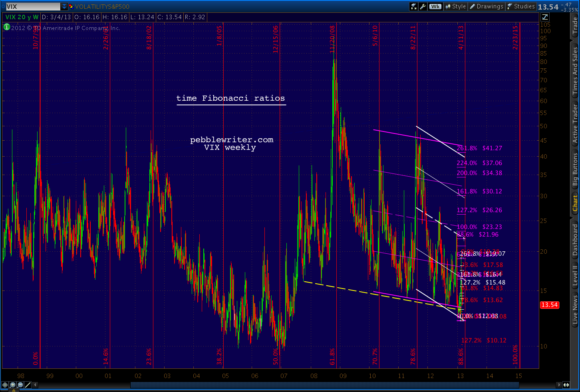Click the VIX 20 y W timeframe label
This screenshot has height=392, width=580.
pyautogui.click(x=22, y=17)
